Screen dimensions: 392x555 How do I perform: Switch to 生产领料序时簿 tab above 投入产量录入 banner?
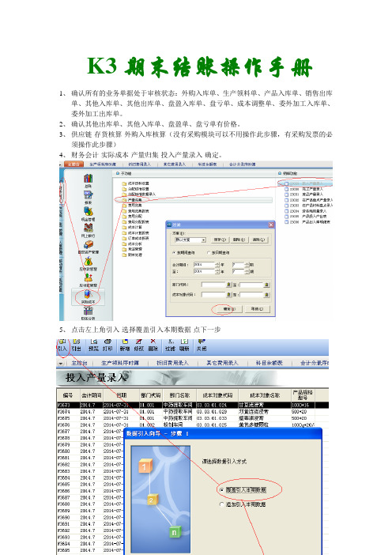point(120,363)
